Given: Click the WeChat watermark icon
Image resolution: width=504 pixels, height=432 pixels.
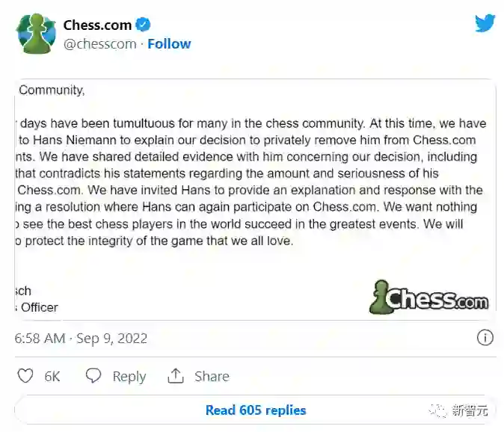Looking at the screenshot, I should [438, 410].
